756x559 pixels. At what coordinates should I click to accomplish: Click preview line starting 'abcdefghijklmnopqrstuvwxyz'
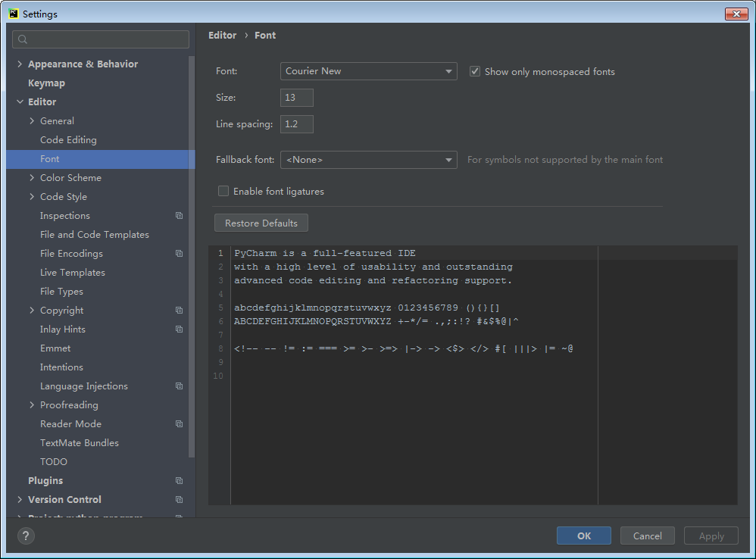click(367, 308)
